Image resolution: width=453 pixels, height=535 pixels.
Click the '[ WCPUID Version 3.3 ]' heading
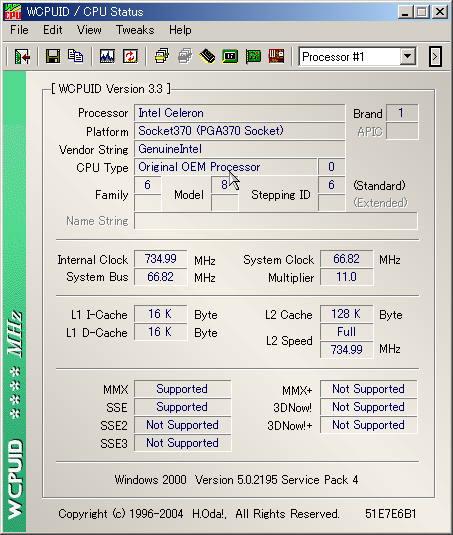tap(111, 89)
